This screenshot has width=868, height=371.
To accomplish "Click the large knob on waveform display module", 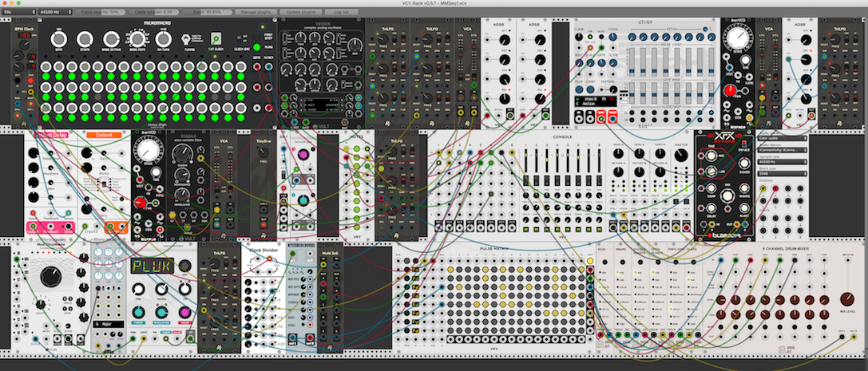I will coord(50,276).
